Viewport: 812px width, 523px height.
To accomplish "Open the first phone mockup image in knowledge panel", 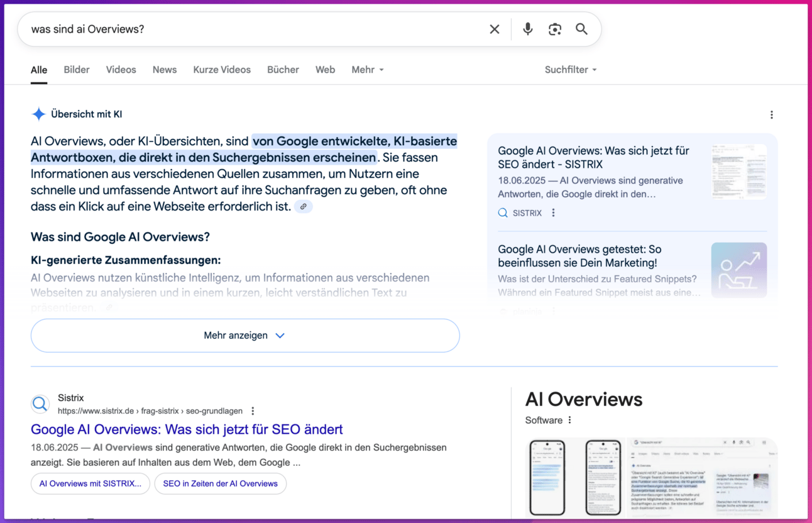I will click(x=547, y=478).
